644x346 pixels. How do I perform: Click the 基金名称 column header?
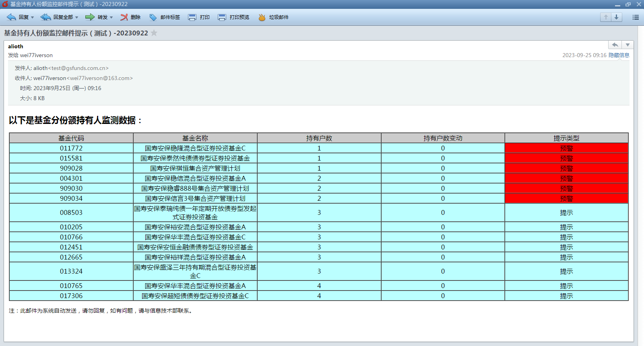tap(195, 138)
